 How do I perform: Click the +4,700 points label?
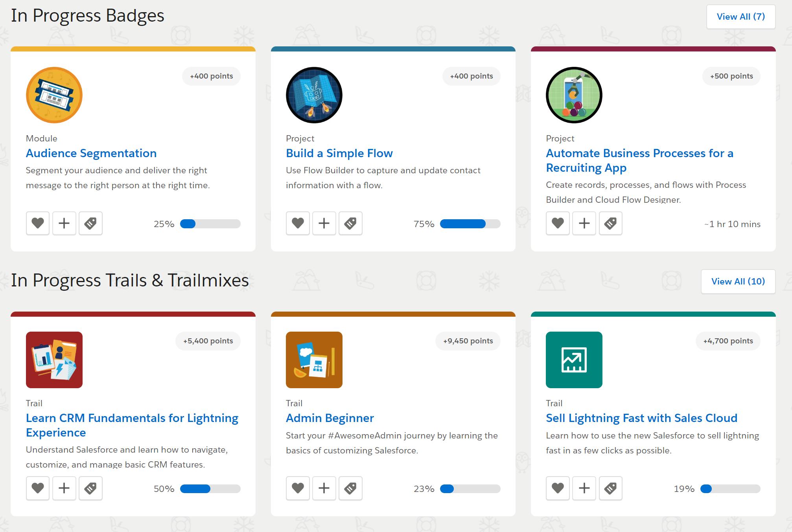728,341
